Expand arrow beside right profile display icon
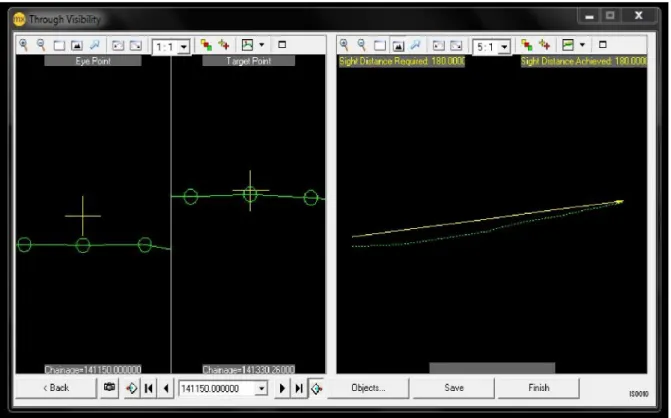The width and height of the screenshot is (671, 418). click(x=582, y=44)
